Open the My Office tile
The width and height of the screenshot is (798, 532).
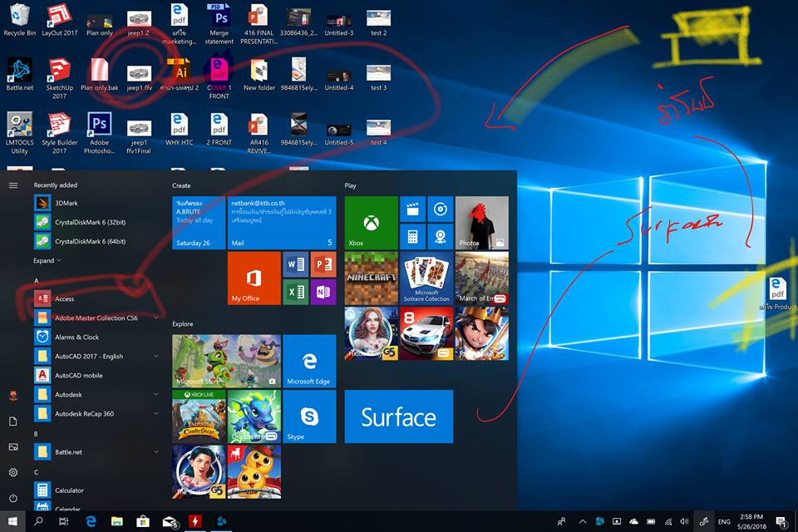[x=254, y=278]
